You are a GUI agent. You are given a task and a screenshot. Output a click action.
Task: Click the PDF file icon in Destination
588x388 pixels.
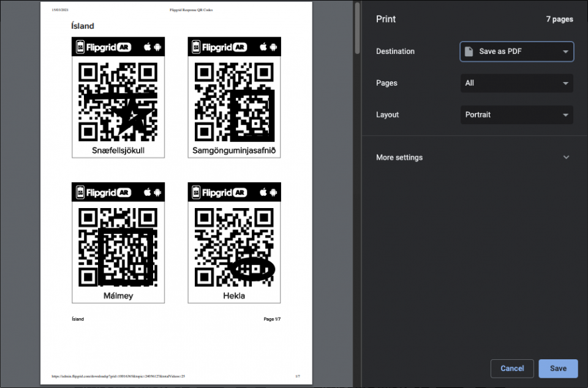point(469,51)
